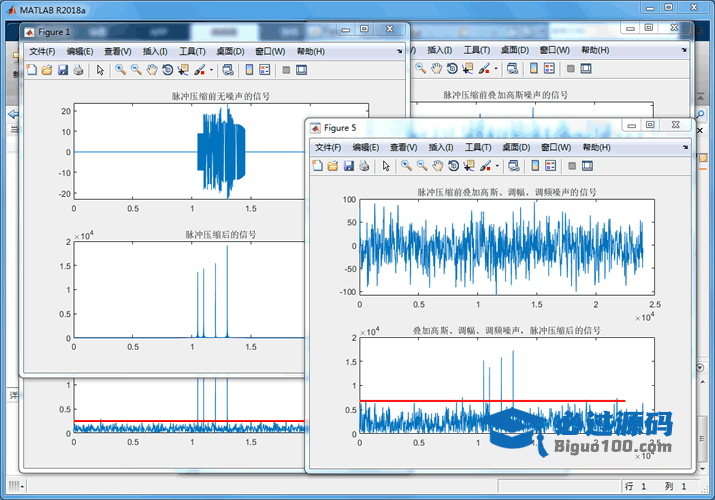Select Edit Plot arrow in Figure 5 toolbar

[x=386, y=166]
